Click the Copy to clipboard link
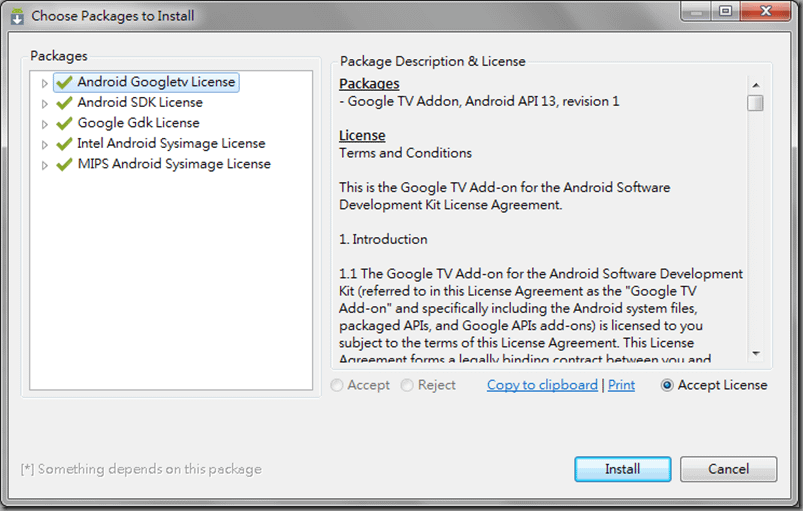This screenshot has width=803, height=511. 542,385
